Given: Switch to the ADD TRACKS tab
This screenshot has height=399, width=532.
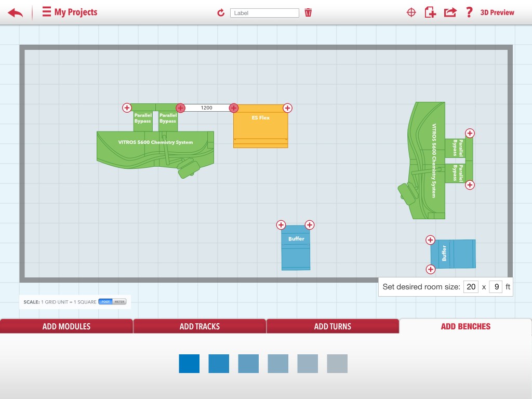Looking at the screenshot, I should coord(199,326).
